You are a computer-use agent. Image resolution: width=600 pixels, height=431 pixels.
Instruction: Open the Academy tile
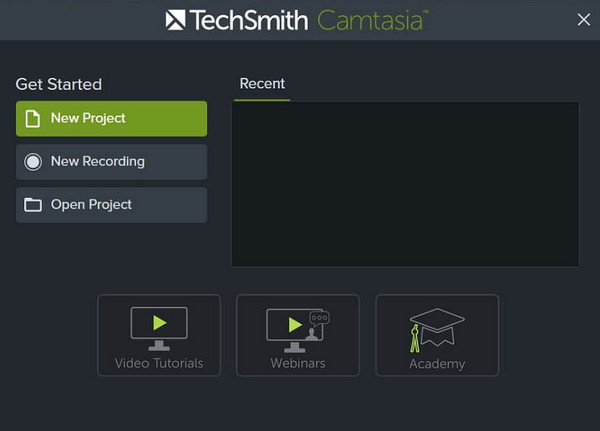437,335
